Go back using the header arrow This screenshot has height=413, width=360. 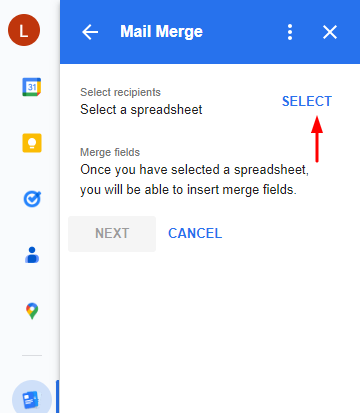pyautogui.click(x=90, y=32)
